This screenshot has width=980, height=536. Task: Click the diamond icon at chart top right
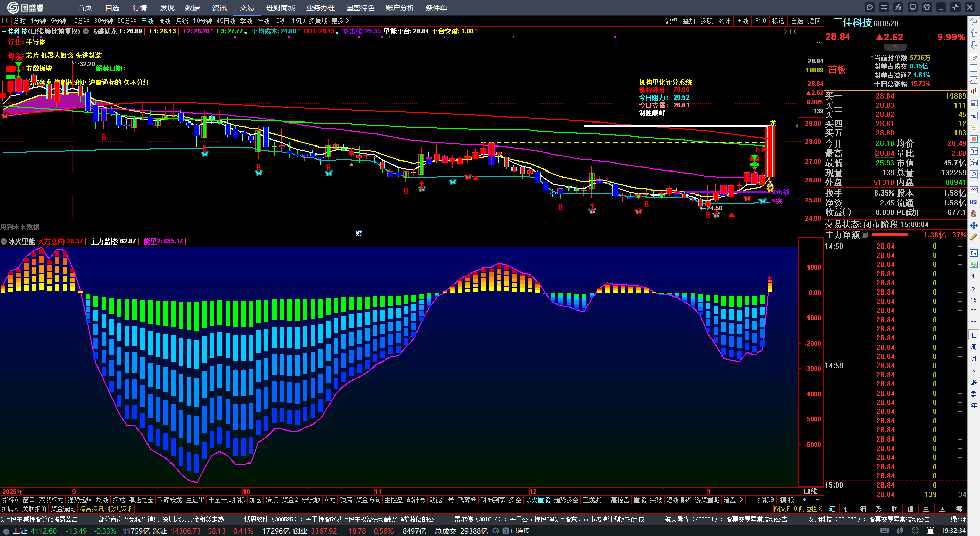tap(784, 31)
